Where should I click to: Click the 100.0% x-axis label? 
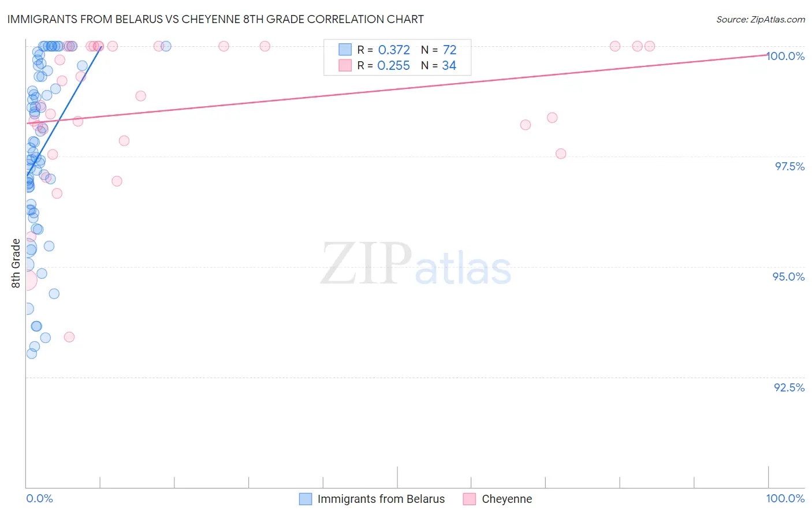[785, 498]
